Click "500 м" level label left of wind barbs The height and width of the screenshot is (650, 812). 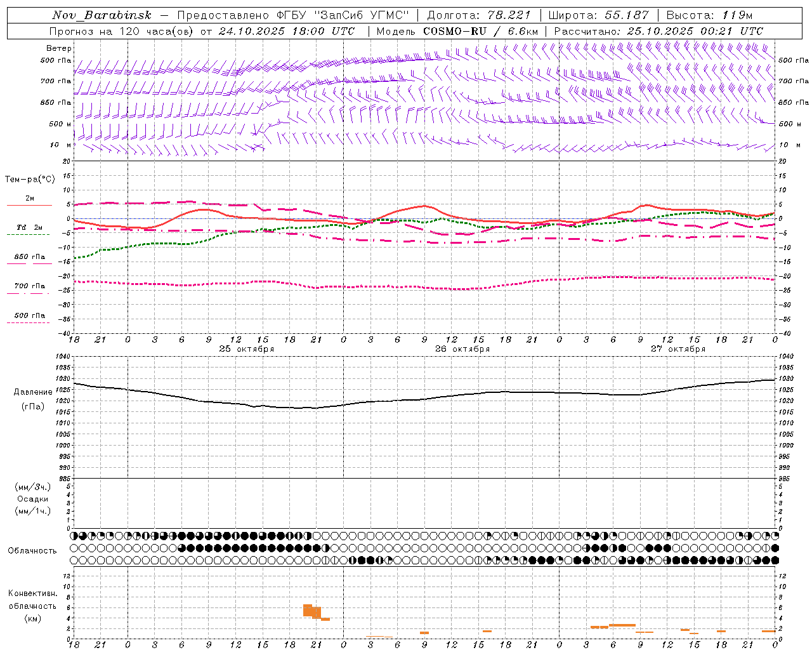coord(60,124)
